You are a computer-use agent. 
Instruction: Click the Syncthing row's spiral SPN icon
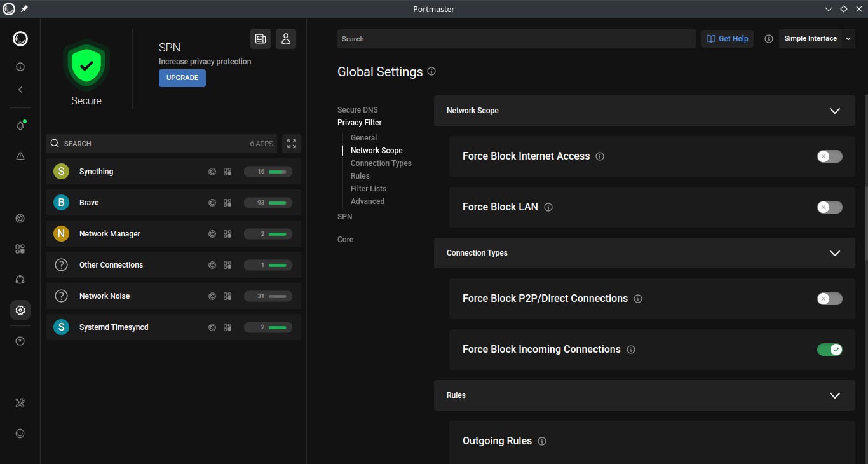click(x=212, y=172)
